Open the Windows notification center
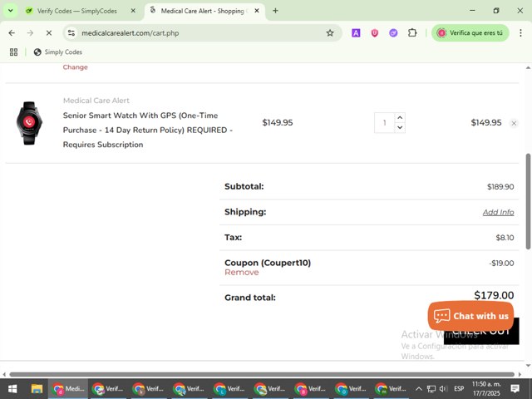Image resolution: width=532 pixels, height=399 pixels. tap(515, 389)
